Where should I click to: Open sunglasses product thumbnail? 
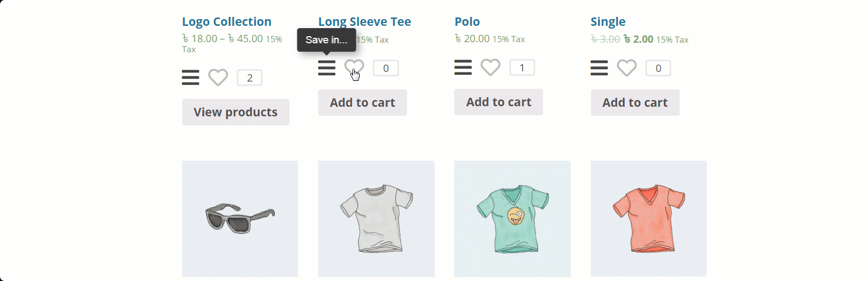(240, 219)
